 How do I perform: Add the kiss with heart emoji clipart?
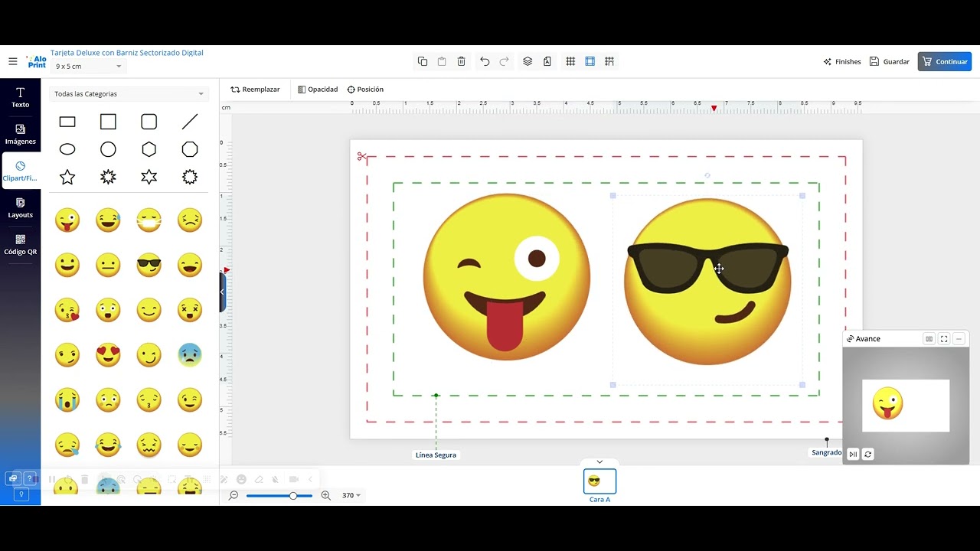coord(67,310)
